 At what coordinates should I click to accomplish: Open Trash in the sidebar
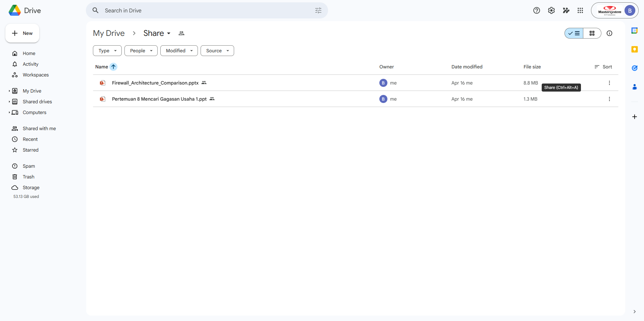click(29, 177)
